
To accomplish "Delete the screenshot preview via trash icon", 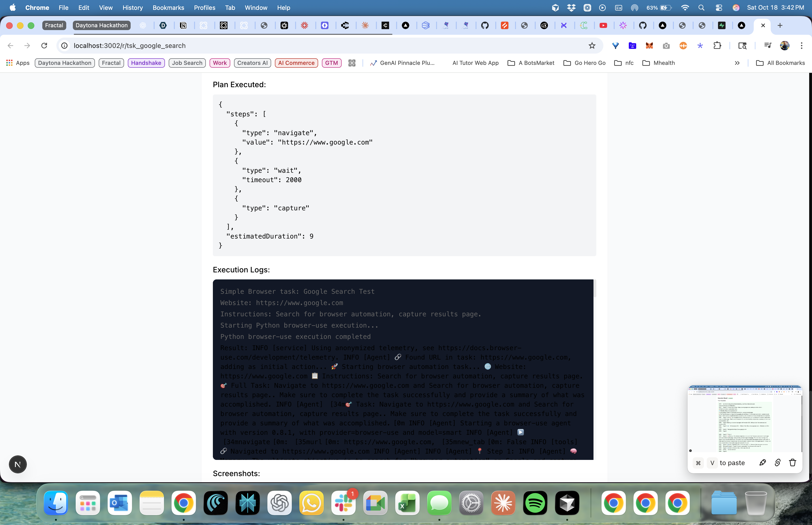I will click(792, 463).
